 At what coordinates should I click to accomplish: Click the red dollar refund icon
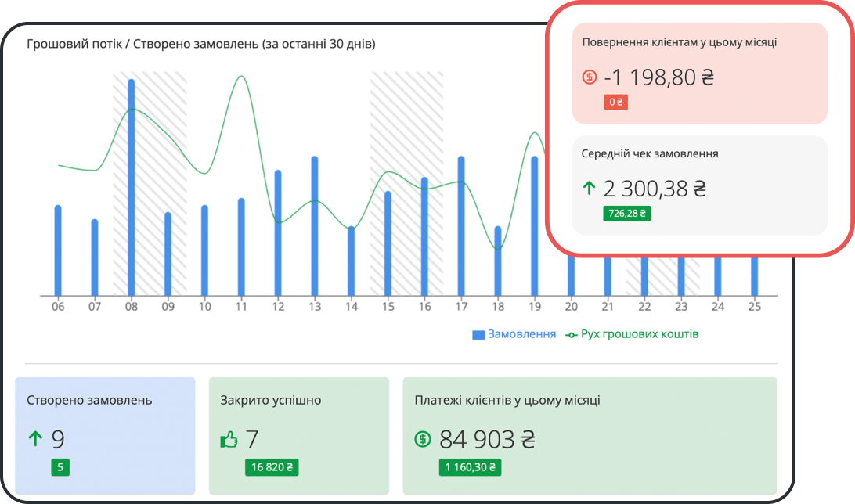point(590,77)
